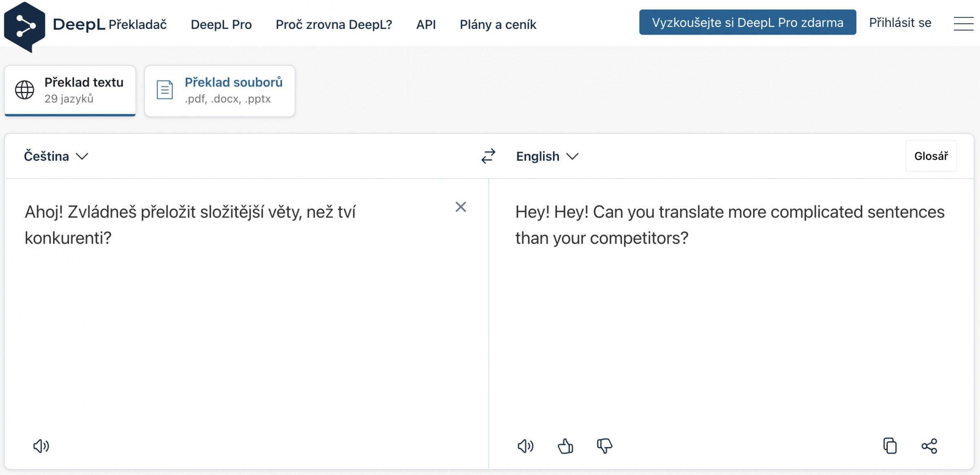The image size is (980, 475).
Task: Click the .pdf, .docx, .pptx text
Action: point(227,99)
